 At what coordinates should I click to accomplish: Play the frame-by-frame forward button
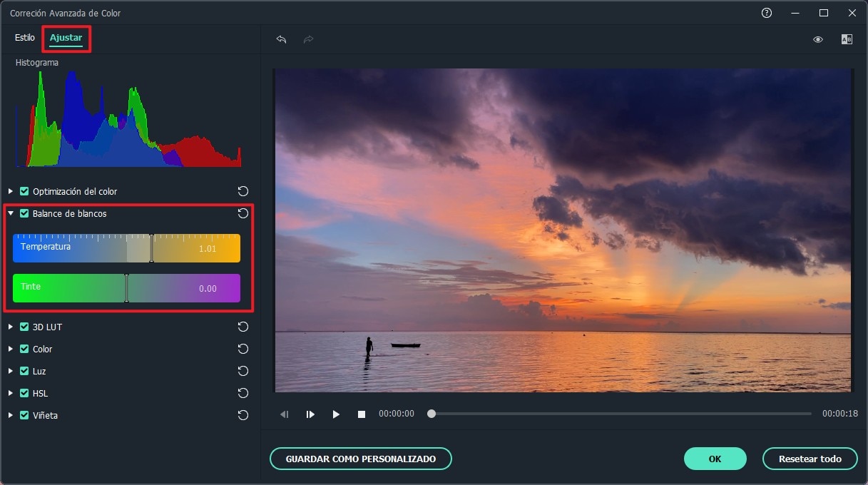tap(310, 414)
